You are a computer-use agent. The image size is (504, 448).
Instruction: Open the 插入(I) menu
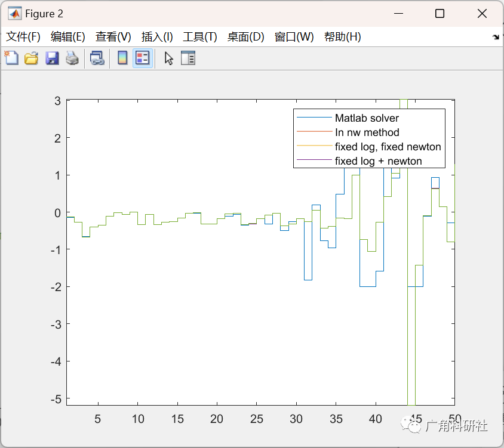(157, 36)
